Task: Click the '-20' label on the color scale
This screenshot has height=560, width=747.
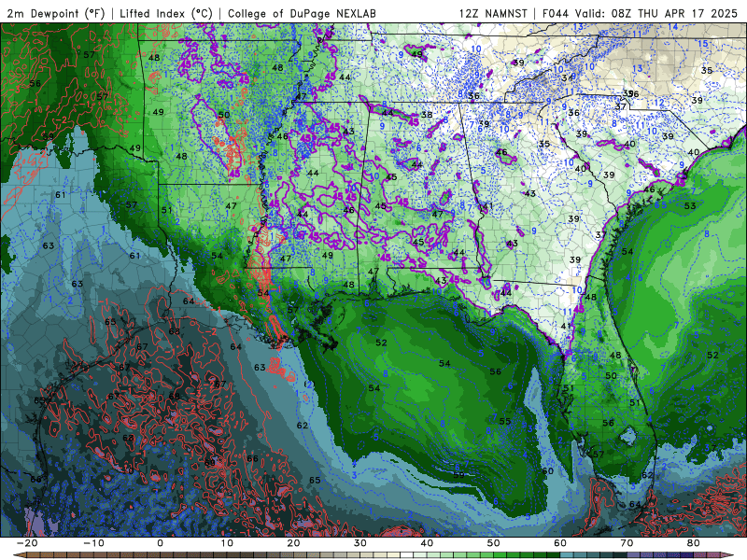Action: click(x=27, y=543)
